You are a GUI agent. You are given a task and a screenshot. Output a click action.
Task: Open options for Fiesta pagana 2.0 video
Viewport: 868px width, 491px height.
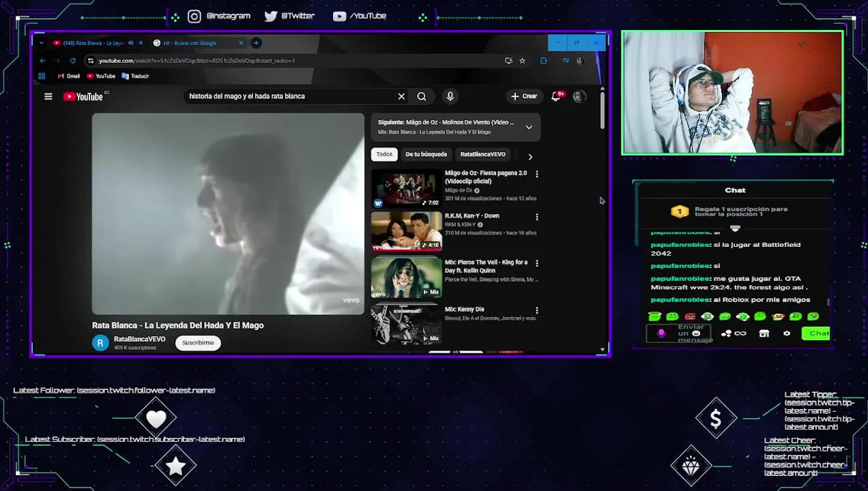pyautogui.click(x=536, y=175)
